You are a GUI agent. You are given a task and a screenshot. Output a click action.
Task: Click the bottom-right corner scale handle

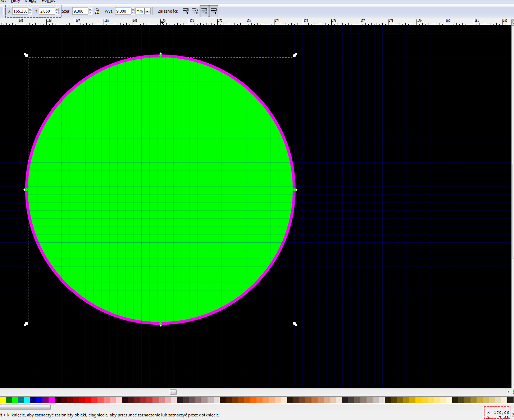click(x=295, y=324)
